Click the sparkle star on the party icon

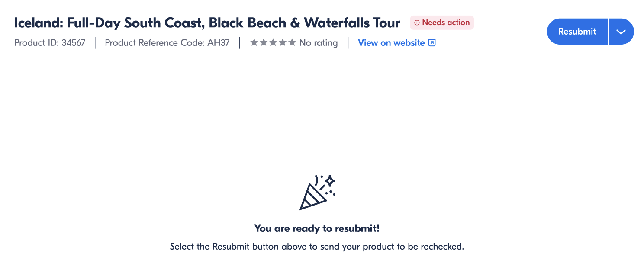[330, 180]
